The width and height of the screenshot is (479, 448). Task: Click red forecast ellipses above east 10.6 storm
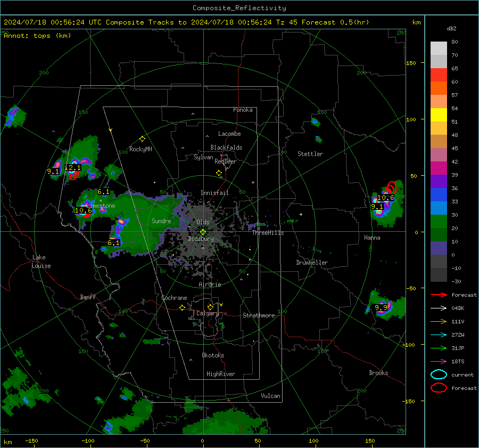[391, 188]
